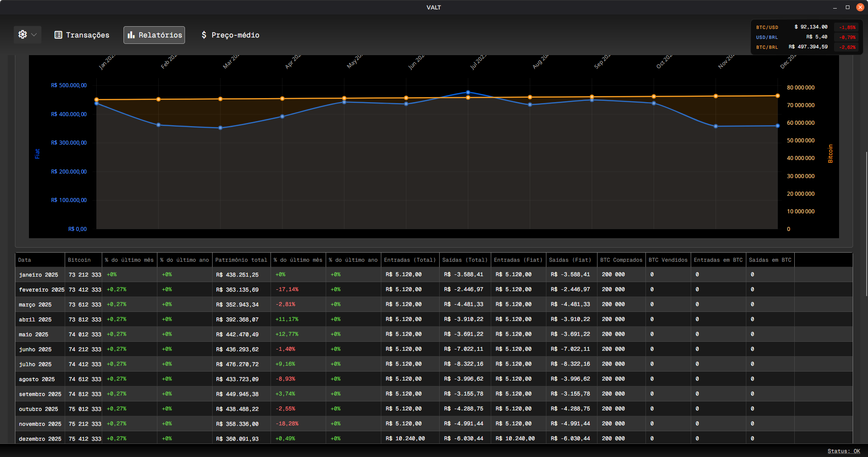Expand the chevron next to settings gear
This screenshot has height=457, width=868.
point(34,35)
